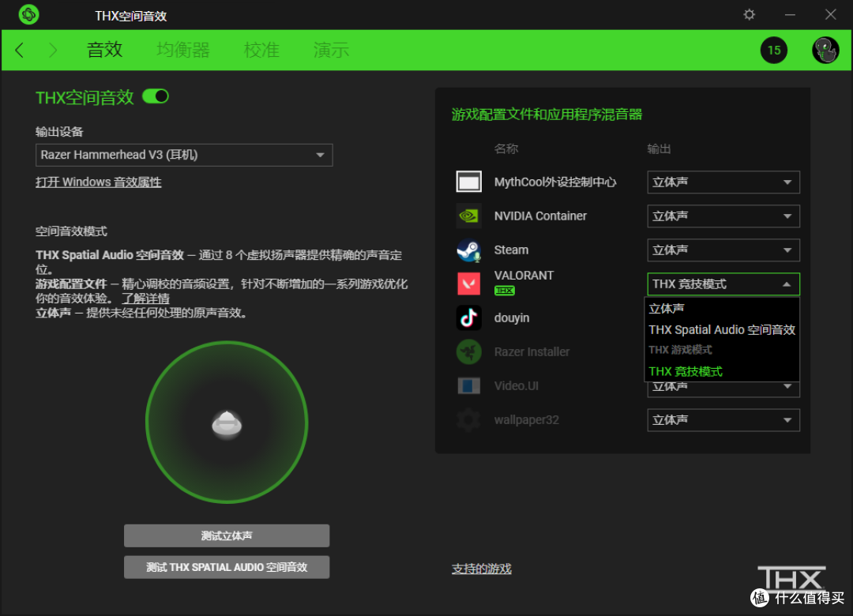Click the THX badge under VALORANT
The image size is (853, 616).
coord(504,291)
